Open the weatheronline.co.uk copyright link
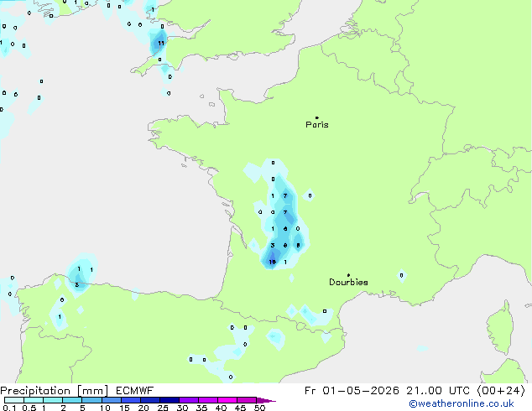This screenshot has height=411, width=532. click(x=462, y=403)
